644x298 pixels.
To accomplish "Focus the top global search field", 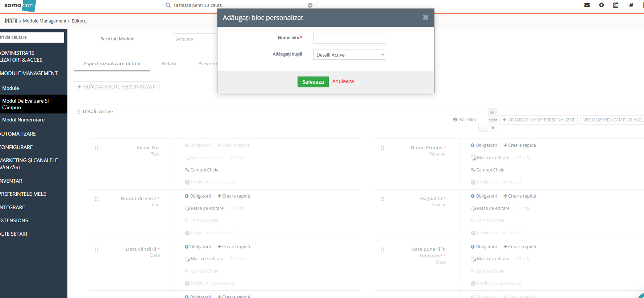I will (x=239, y=5).
